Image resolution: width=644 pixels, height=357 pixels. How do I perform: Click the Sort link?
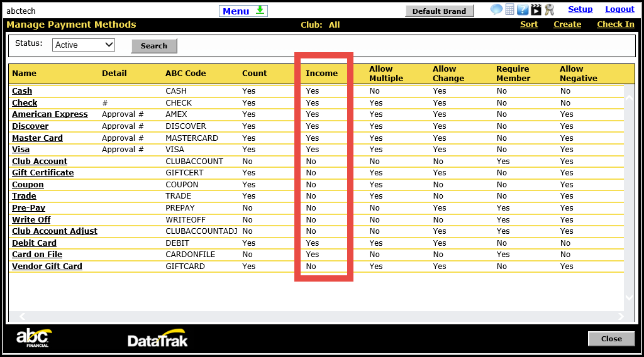pos(528,25)
